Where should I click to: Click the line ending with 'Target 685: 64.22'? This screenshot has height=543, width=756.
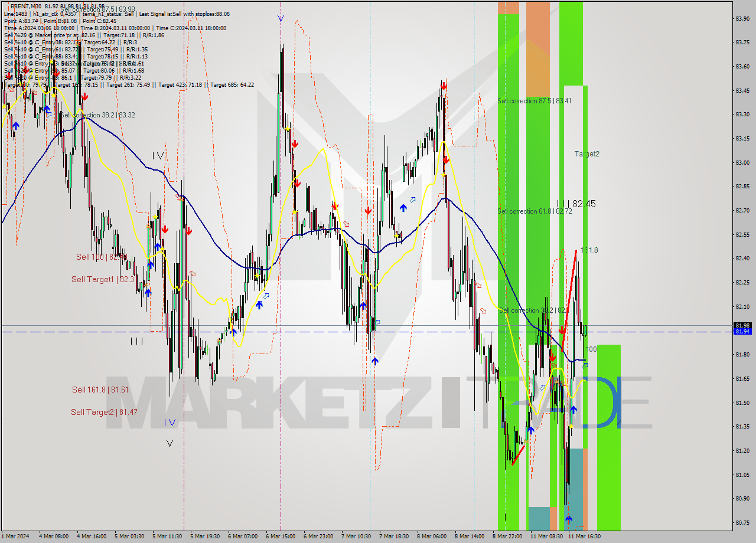129,84
